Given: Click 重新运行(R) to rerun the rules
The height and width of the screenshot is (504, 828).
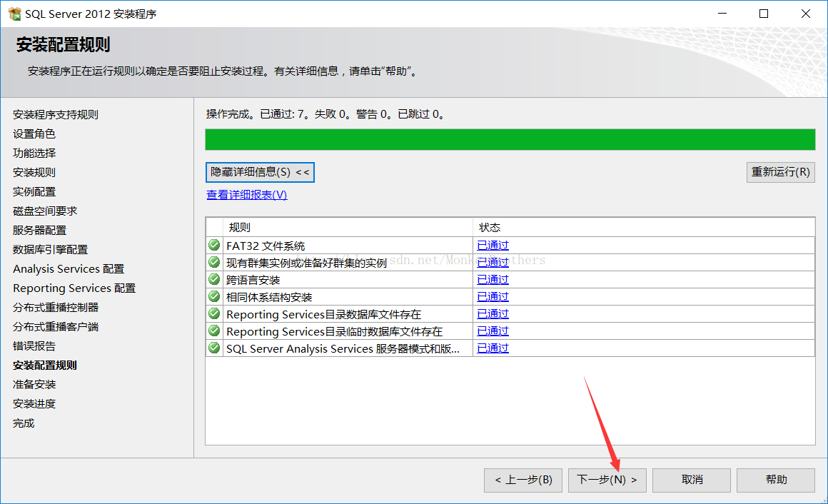Looking at the screenshot, I should click(780, 172).
